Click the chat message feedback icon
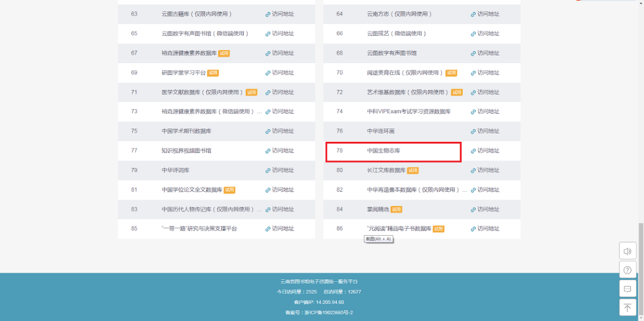 pyautogui.click(x=627, y=289)
